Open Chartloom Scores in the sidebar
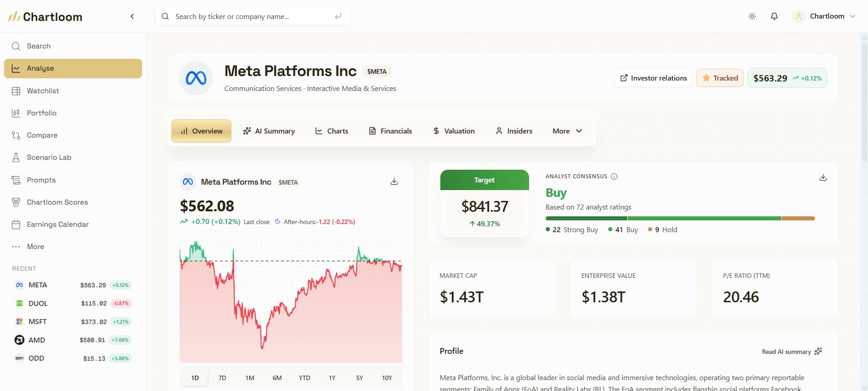This screenshot has width=868, height=391. tap(73, 202)
